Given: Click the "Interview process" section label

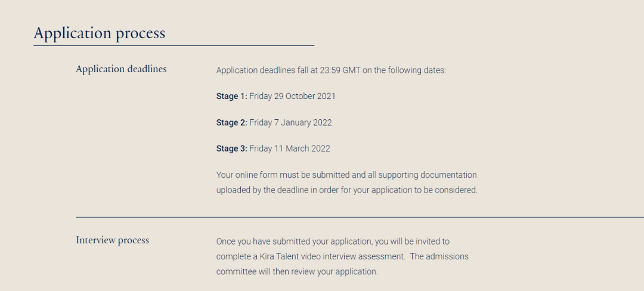Looking at the screenshot, I should (112, 240).
